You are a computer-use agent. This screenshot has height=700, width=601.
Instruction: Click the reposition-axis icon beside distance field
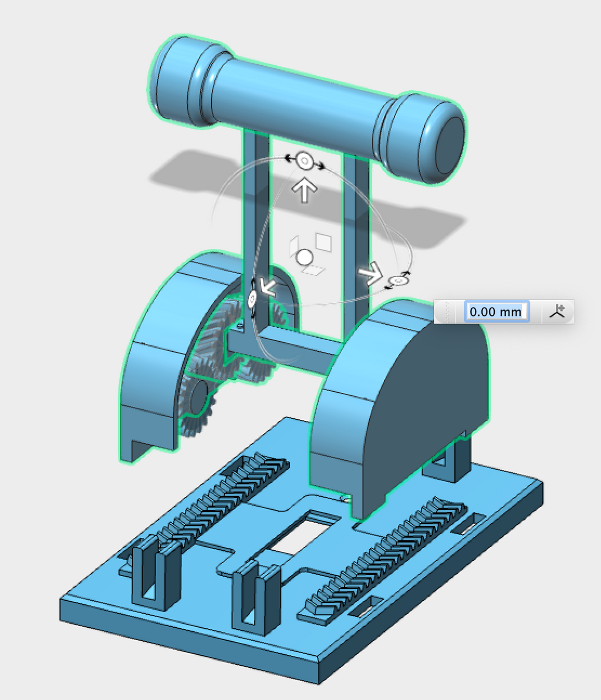point(557,311)
